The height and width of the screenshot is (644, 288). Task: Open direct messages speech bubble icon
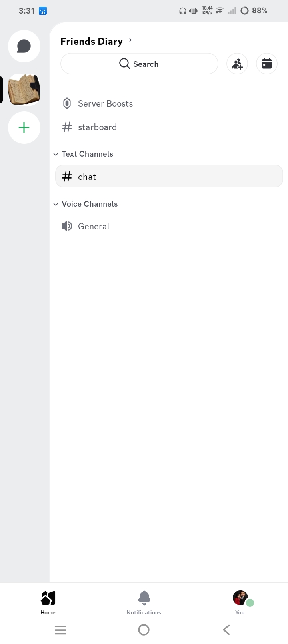click(x=24, y=46)
